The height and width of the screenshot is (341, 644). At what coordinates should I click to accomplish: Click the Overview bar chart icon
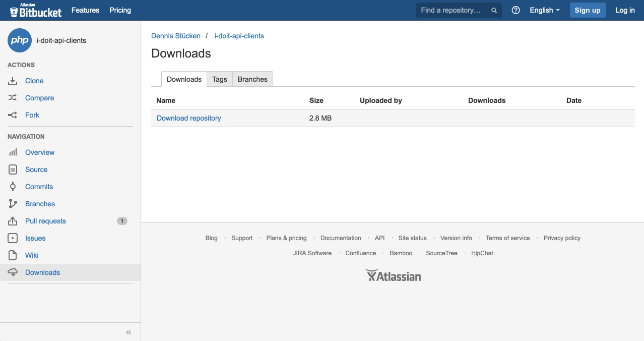click(13, 152)
